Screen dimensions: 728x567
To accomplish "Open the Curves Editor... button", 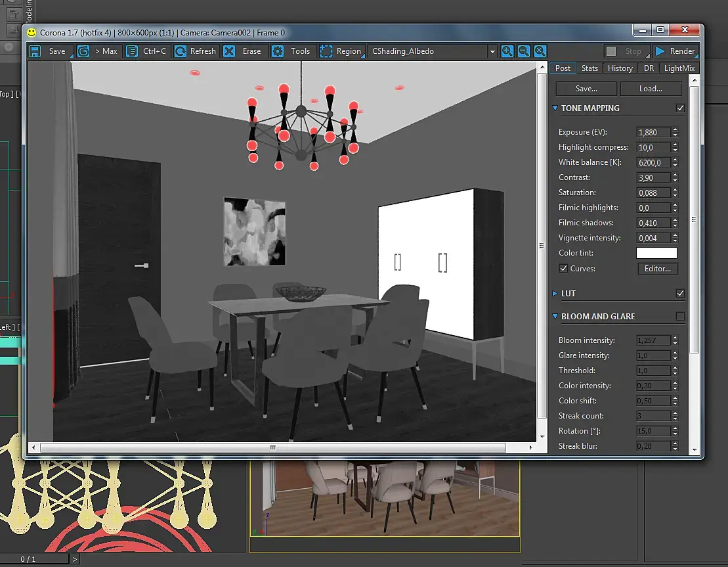I will (x=657, y=269).
